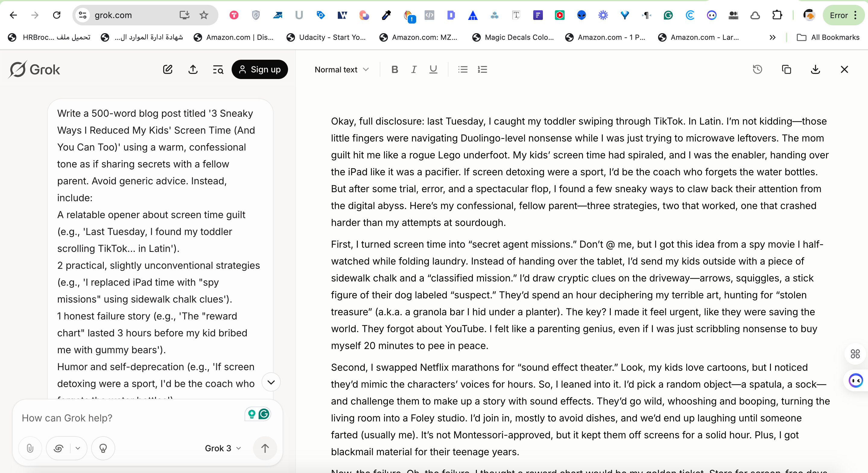Show hidden bookmarks with the double chevron

coord(773,37)
